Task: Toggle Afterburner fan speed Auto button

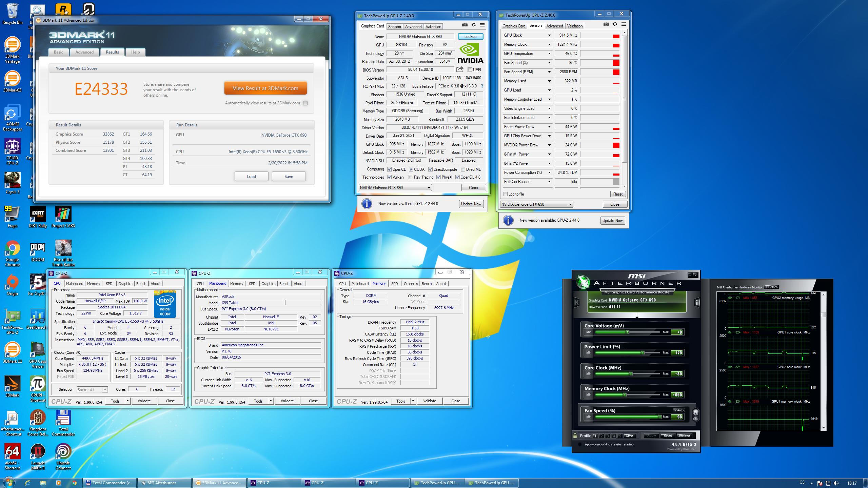Action: tap(679, 410)
